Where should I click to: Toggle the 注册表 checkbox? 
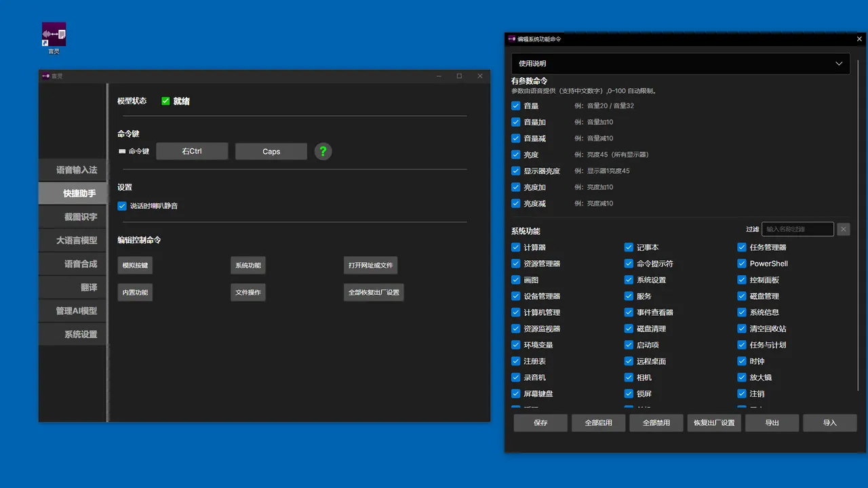pyautogui.click(x=516, y=361)
